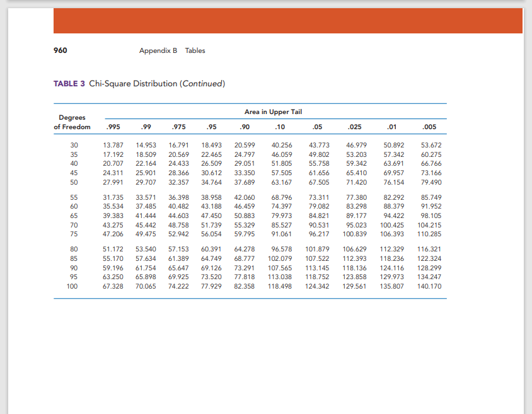Click the value 61.656

click(319, 173)
